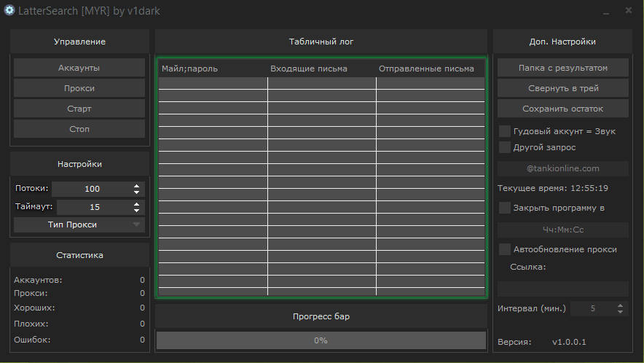The height and width of the screenshot is (363, 644).
Task: Click the Свернуть в трей button
Action: [562, 88]
